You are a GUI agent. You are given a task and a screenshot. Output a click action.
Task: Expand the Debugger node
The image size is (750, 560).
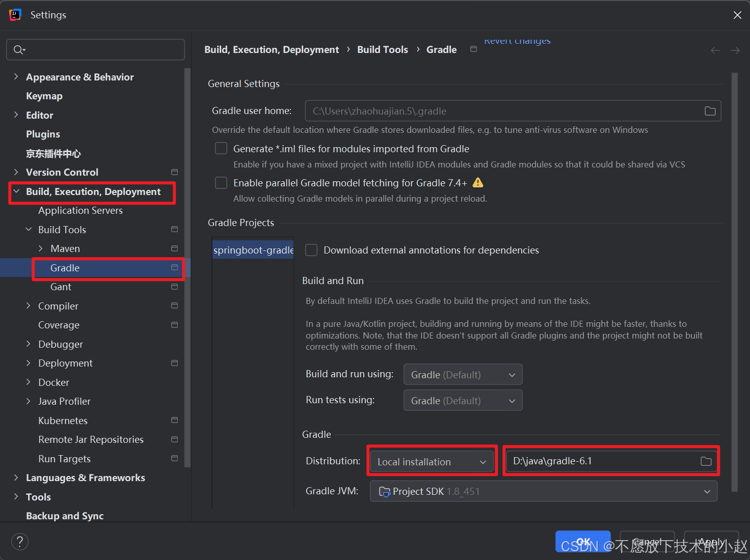(x=29, y=344)
